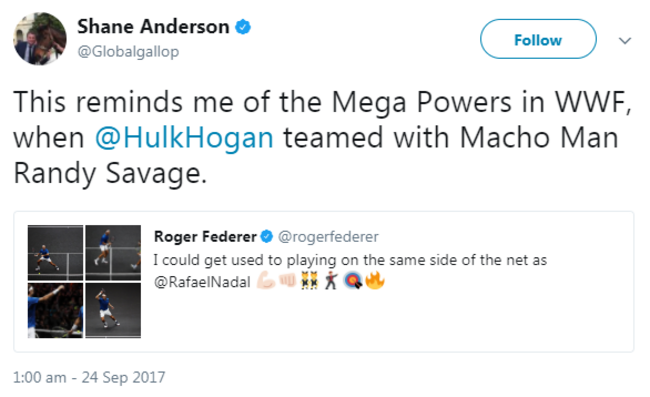This screenshot has height=397, width=650.
Task: Click Shane Anderson's profile avatar
Action: point(40,39)
